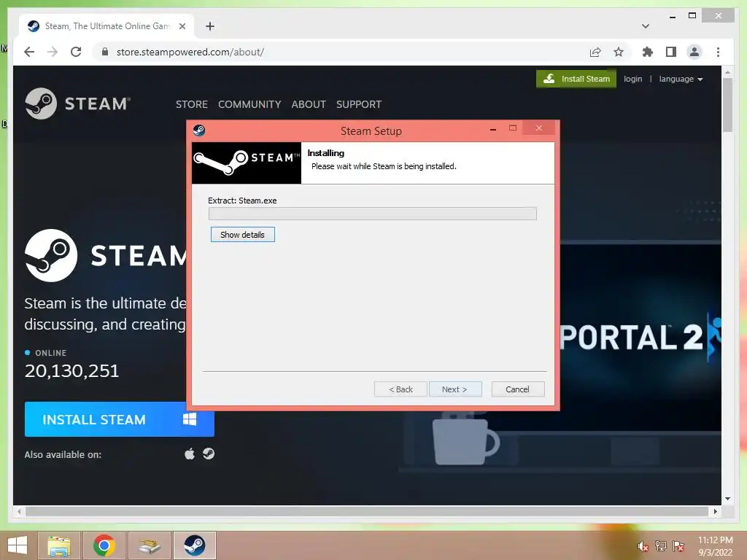
Task: Click the login link
Action: point(632,79)
